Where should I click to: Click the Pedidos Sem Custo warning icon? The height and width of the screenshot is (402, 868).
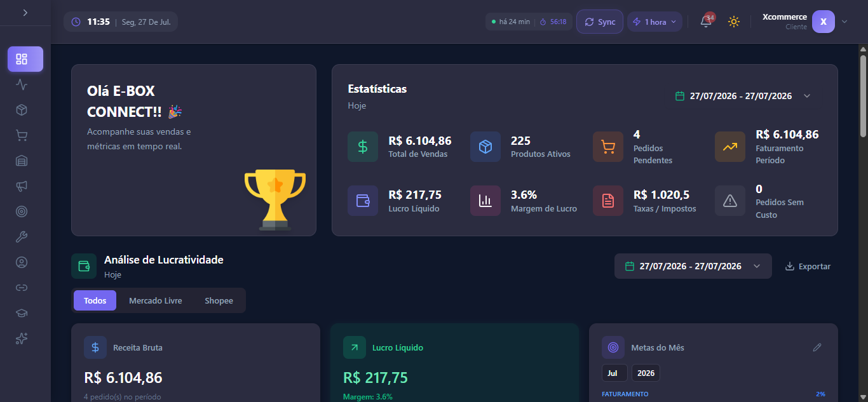pos(730,201)
